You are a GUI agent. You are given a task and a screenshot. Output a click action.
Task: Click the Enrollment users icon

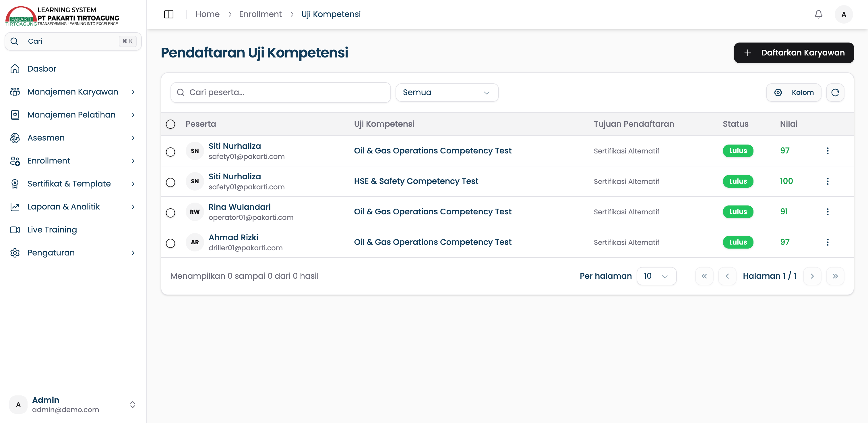[15, 161]
